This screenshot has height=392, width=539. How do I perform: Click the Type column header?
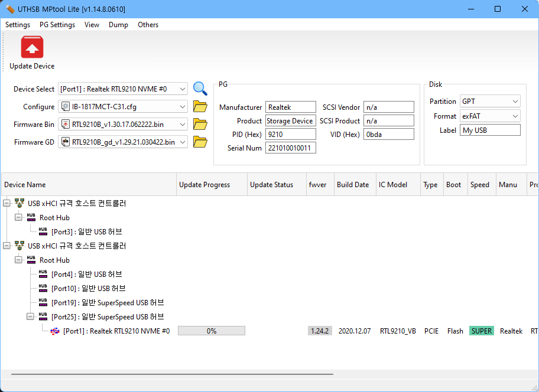click(432, 185)
